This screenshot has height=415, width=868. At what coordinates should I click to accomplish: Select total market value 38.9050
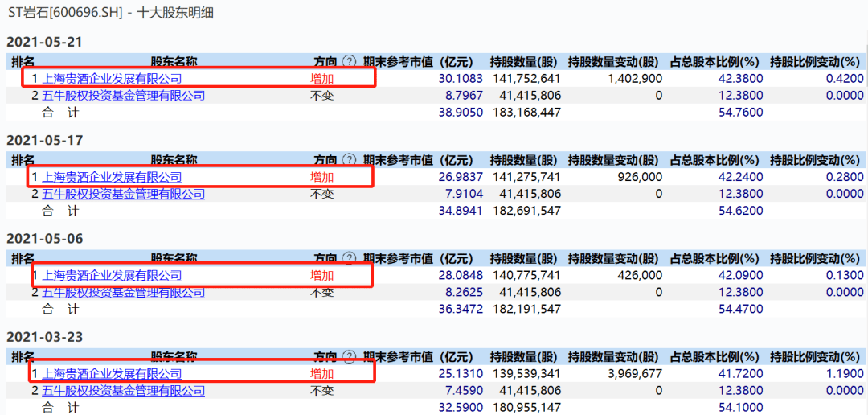[x=461, y=112]
